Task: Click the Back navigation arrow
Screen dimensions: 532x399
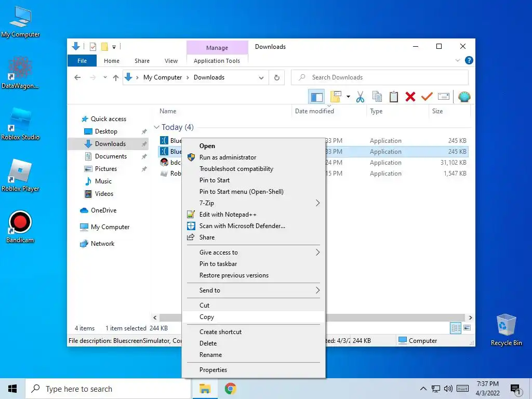Action: pos(77,78)
